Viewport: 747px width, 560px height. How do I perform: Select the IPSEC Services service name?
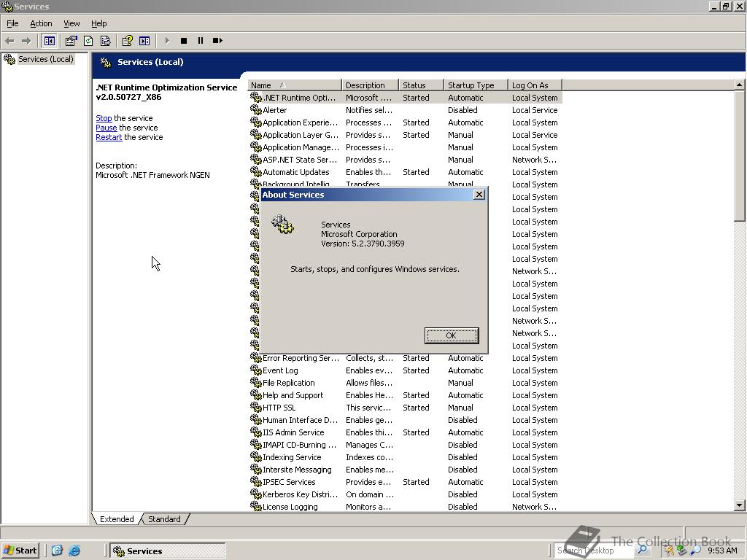coord(289,482)
